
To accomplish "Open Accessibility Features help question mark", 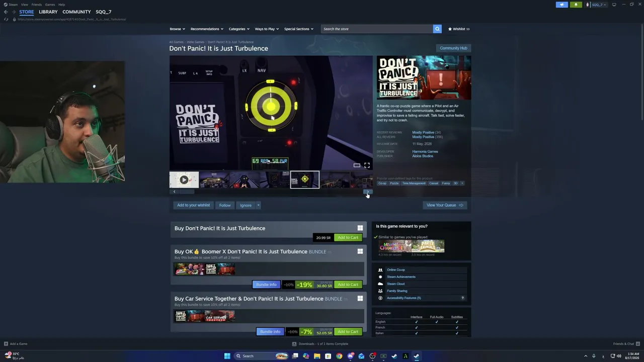I will 462,298.
